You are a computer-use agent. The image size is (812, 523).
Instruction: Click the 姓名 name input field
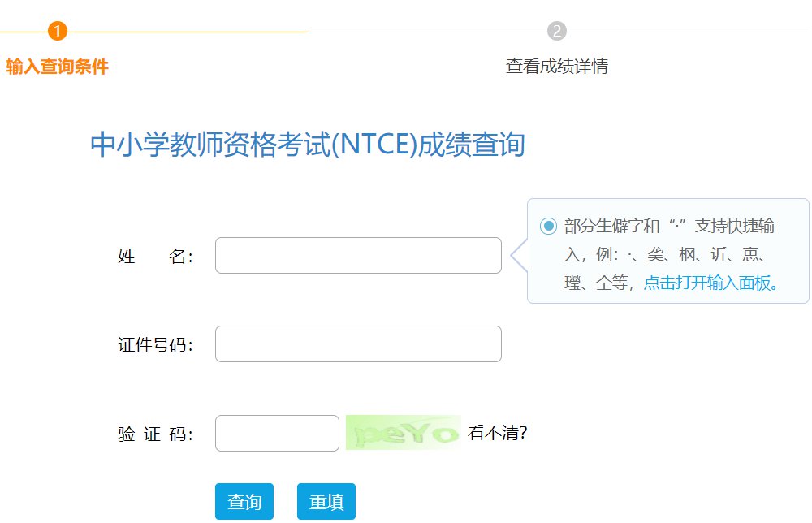click(x=358, y=256)
